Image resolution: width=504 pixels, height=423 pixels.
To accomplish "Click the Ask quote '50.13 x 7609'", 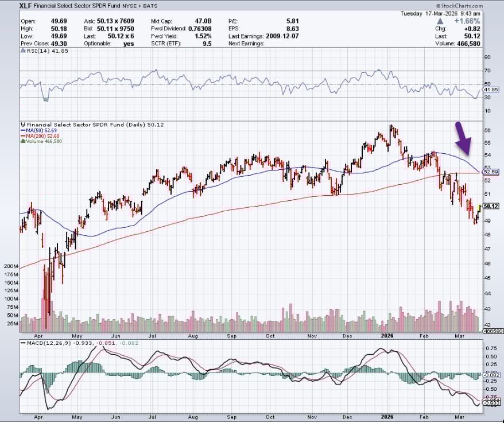I will point(115,21).
